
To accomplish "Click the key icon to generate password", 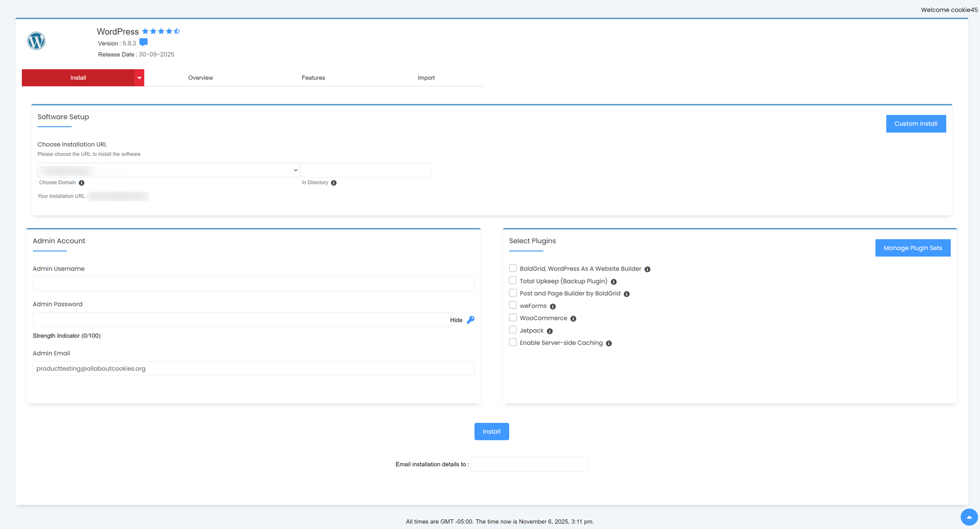I will (470, 320).
